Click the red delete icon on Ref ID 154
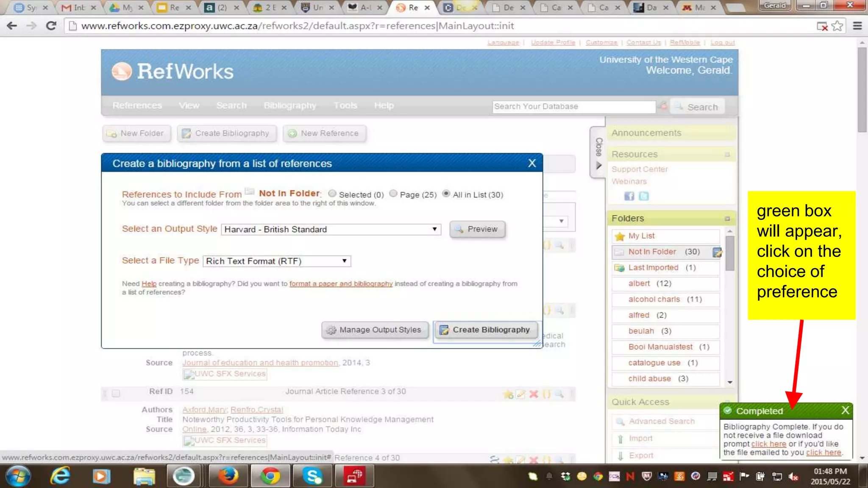 tap(534, 394)
